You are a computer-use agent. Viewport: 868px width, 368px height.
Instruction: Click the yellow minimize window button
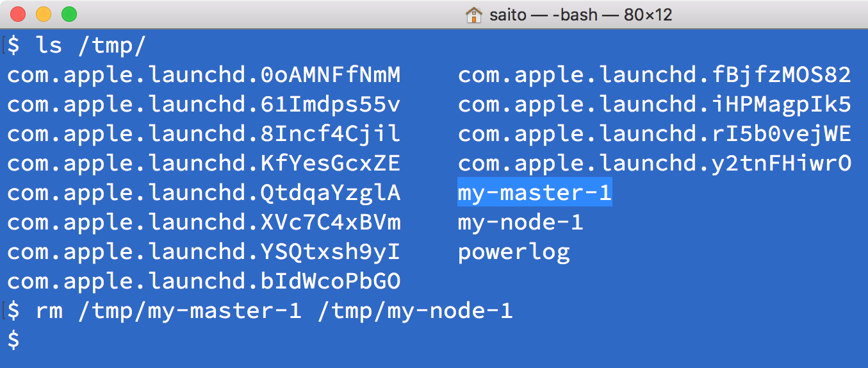[44, 14]
